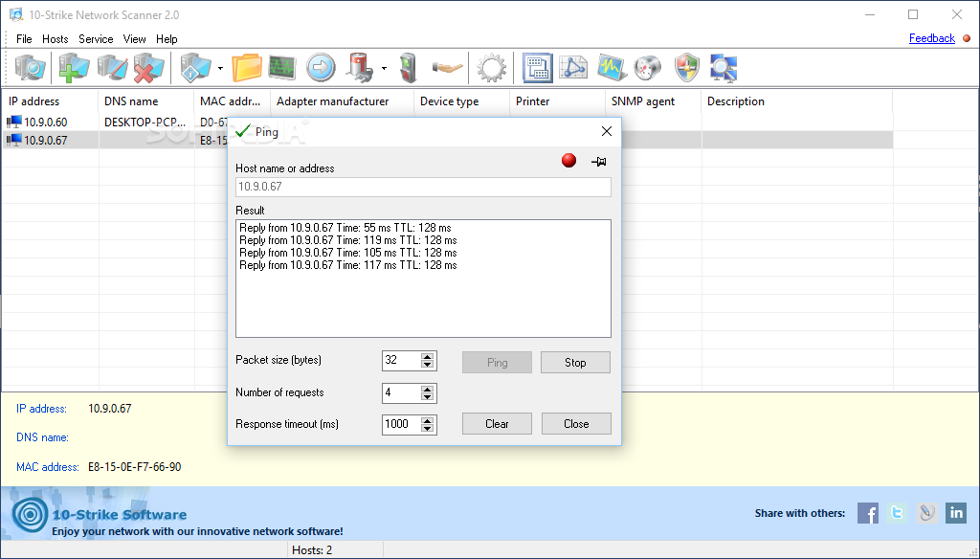Click the Number of requests value field
This screenshot has height=559, width=980.
tap(401, 392)
